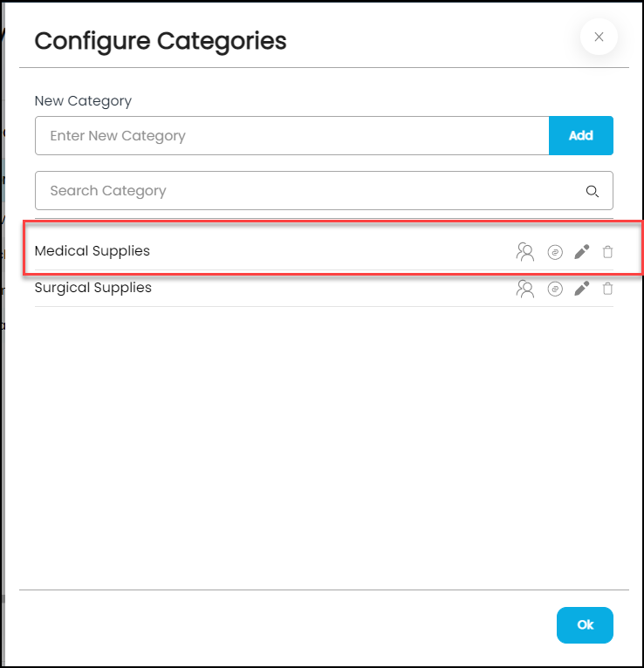Click blank space in Surgical Supplies row
The width and height of the screenshot is (644, 668).
coord(332,288)
